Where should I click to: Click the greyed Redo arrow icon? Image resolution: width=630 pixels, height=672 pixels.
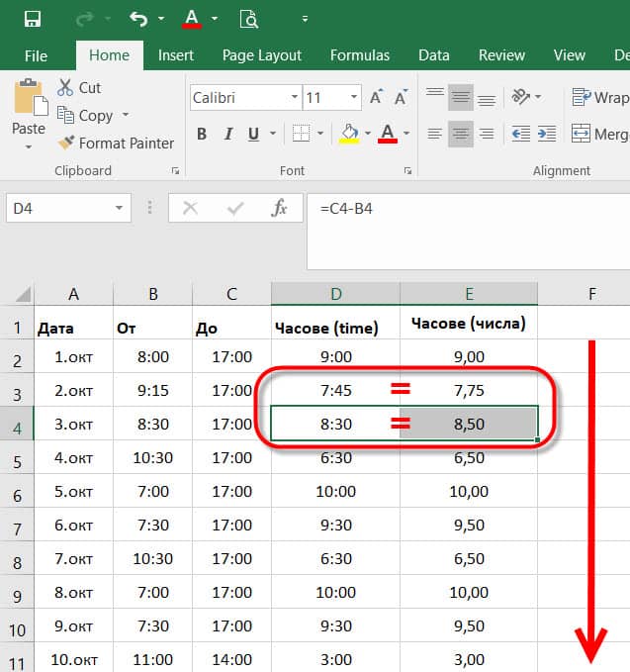pyautogui.click(x=84, y=19)
